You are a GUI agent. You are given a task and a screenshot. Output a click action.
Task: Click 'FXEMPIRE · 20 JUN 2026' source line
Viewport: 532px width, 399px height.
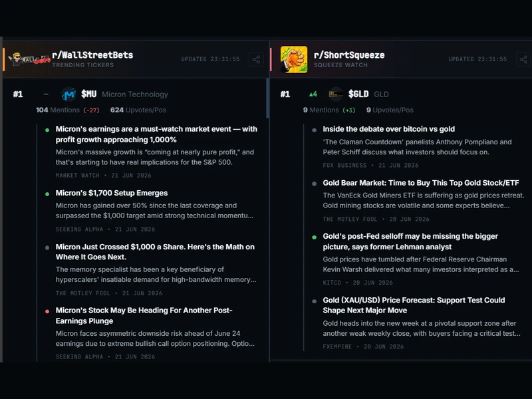tap(363, 346)
